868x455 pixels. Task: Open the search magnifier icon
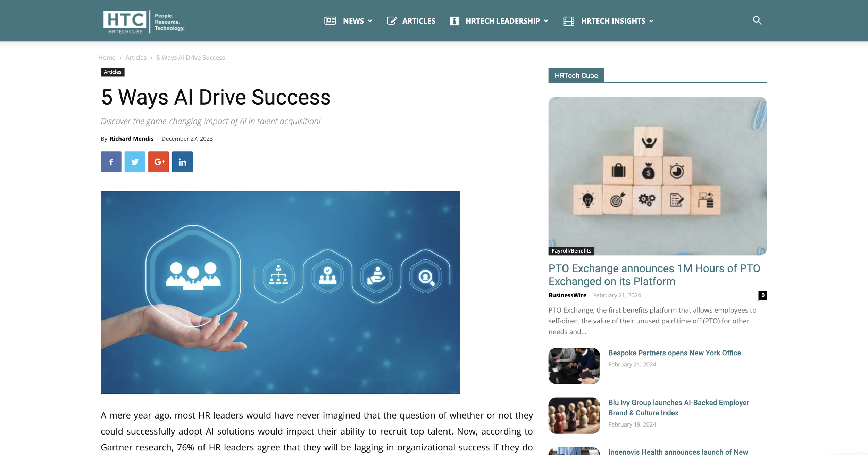click(x=757, y=20)
